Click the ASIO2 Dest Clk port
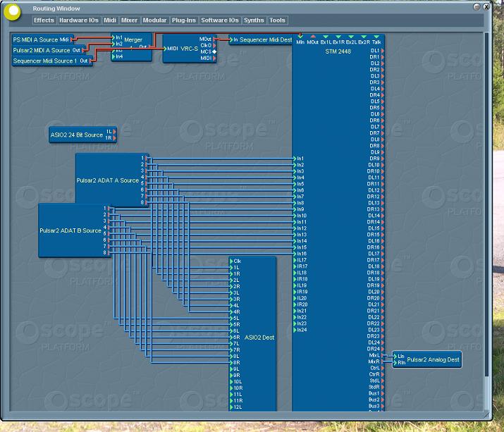 [231, 261]
